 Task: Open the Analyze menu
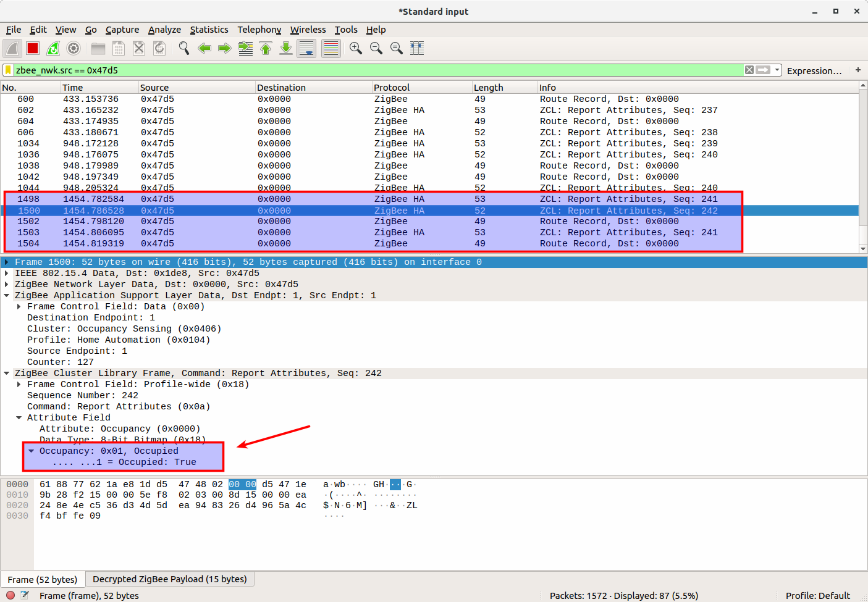point(164,30)
